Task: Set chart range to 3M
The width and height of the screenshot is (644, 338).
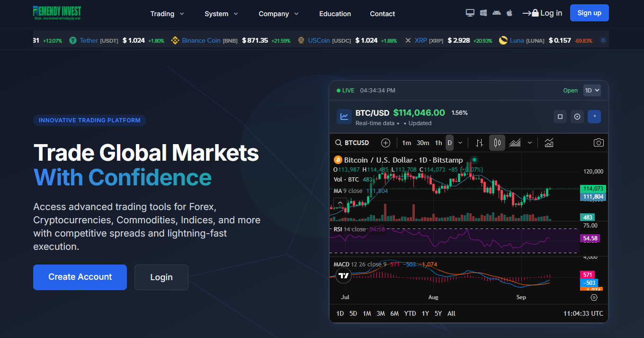Action: pos(381,313)
